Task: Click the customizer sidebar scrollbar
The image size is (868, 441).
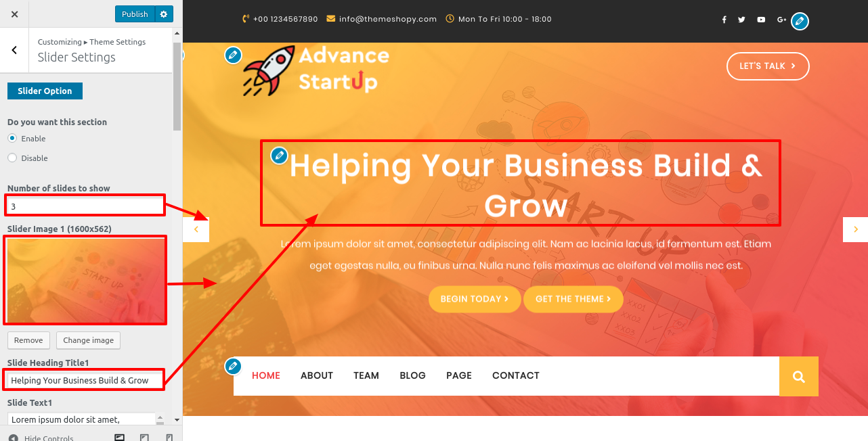Action: tap(177, 88)
